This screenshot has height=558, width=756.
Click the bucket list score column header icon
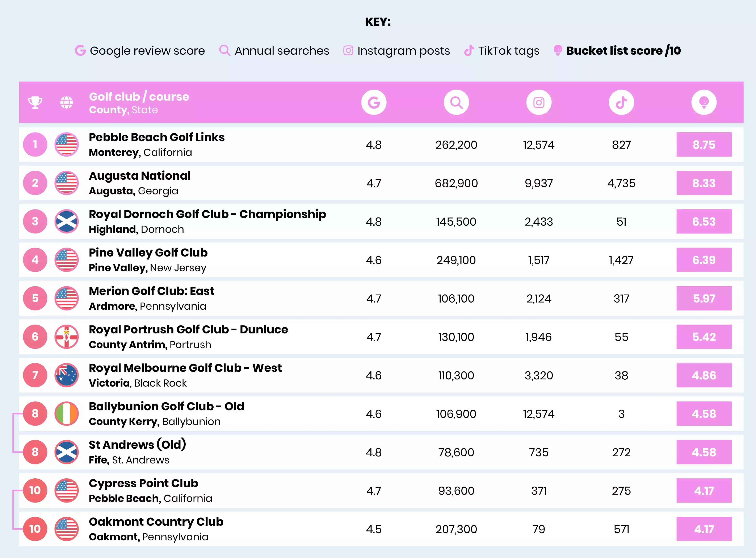pos(704,102)
